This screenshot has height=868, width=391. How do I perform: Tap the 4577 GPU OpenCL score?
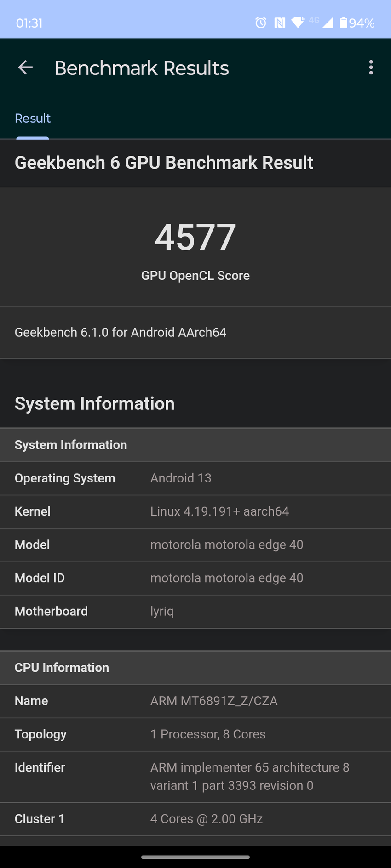195,238
